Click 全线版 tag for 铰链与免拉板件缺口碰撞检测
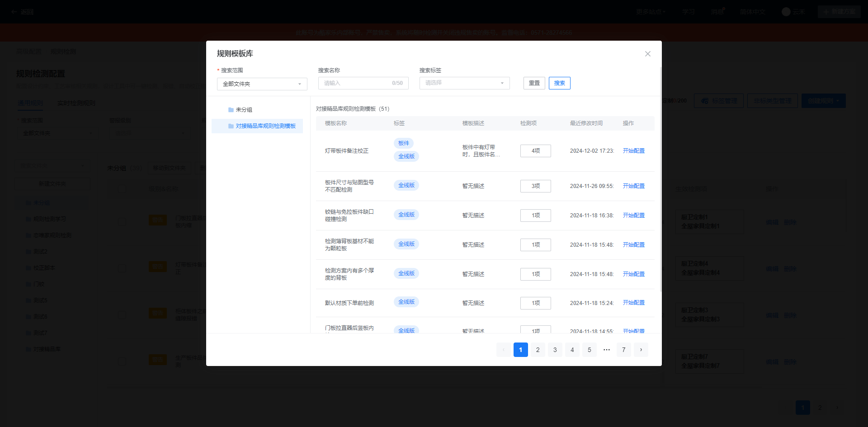The image size is (868, 427). click(x=406, y=215)
